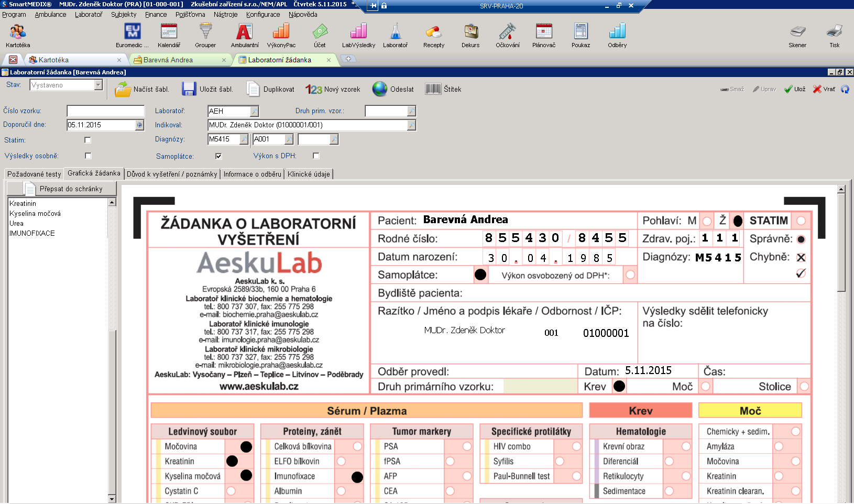This screenshot has width=854, height=504.
Task: Open the Laboratoř flask icon
Action: coord(396,36)
